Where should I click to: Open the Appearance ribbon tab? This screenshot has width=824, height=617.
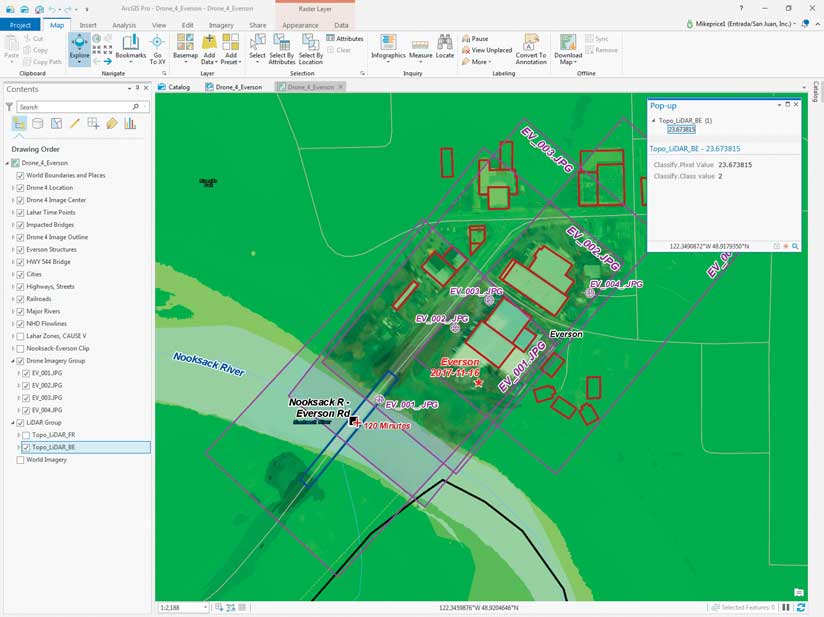click(x=300, y=25)
